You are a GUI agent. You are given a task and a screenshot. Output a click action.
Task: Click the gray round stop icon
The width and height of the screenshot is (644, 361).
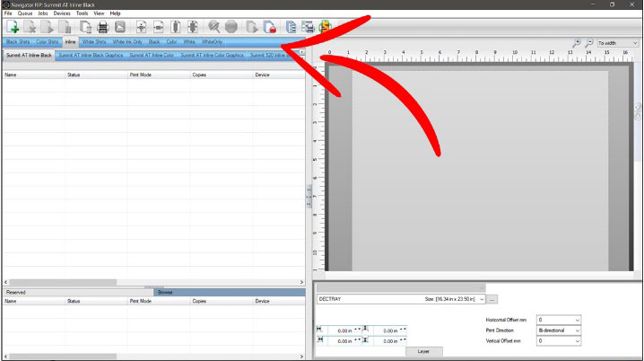231,27
